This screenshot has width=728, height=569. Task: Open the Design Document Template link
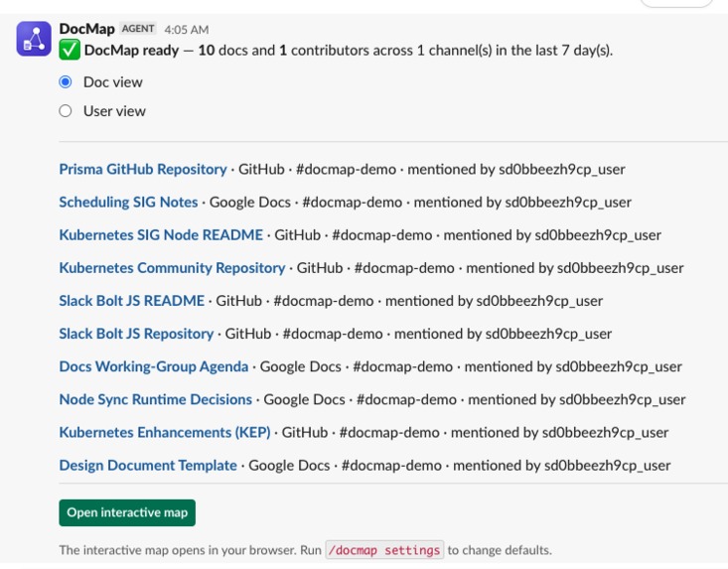pos(148,466)
